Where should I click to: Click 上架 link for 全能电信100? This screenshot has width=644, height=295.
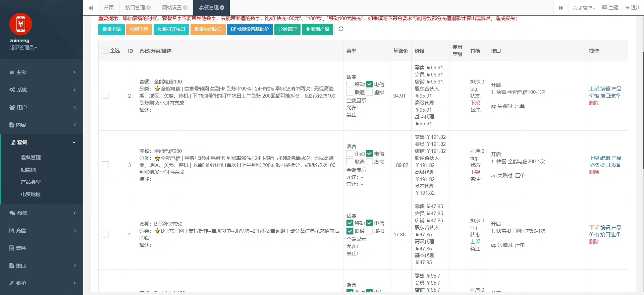pos(594,88)
